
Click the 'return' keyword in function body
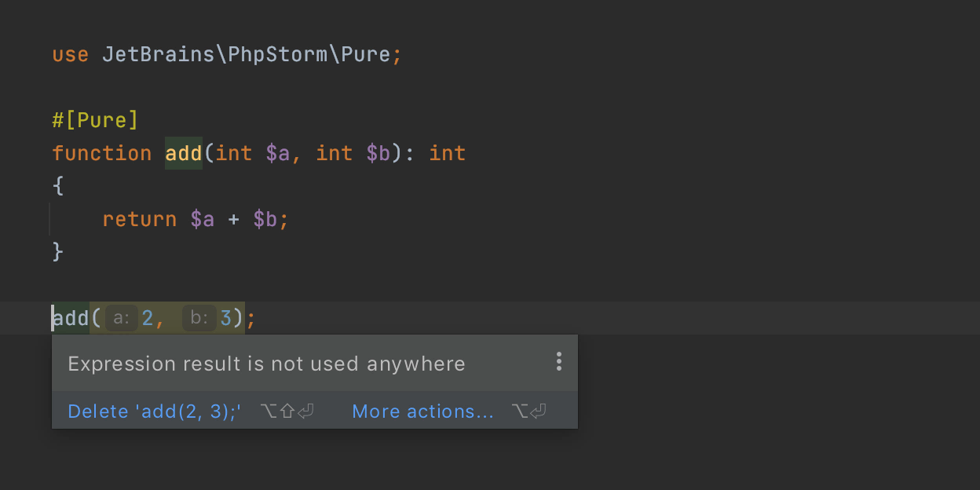click(139, 219)
